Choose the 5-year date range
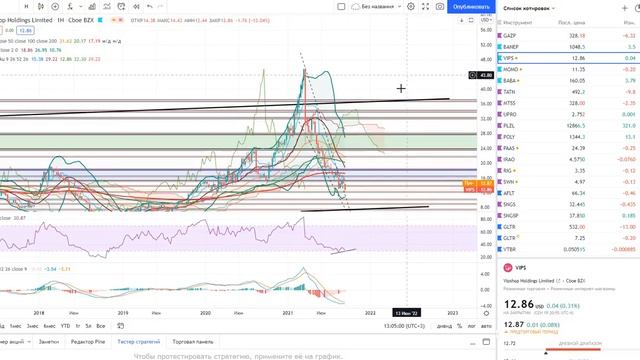This screenshot has width=640, height=360. (x=88, y=326)
